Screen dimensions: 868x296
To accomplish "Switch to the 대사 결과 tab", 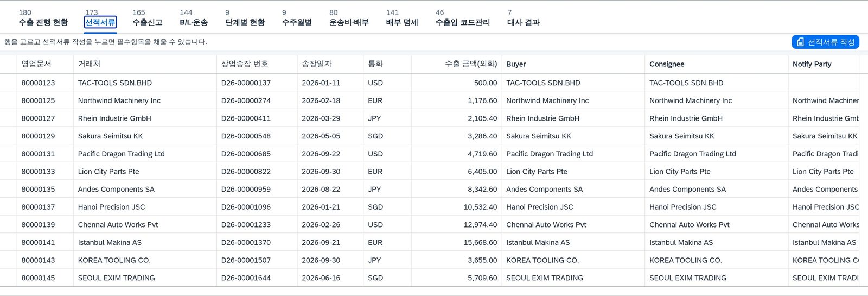I will (523, 18).
